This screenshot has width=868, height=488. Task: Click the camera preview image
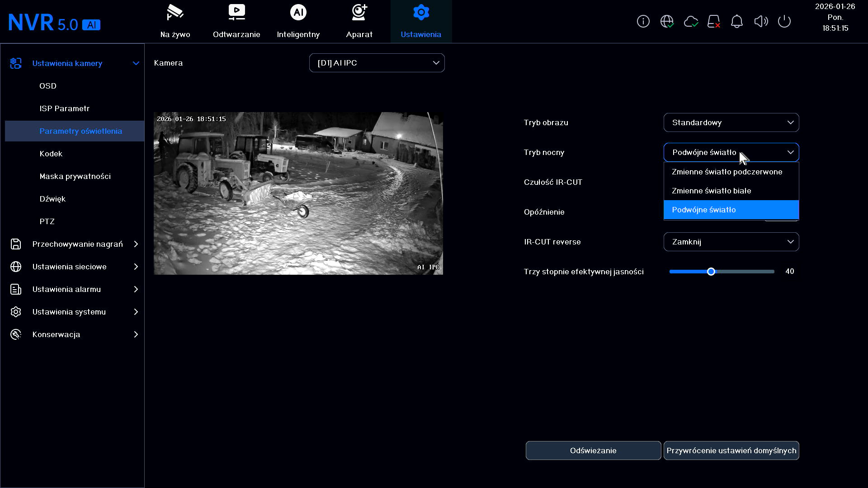298,193
